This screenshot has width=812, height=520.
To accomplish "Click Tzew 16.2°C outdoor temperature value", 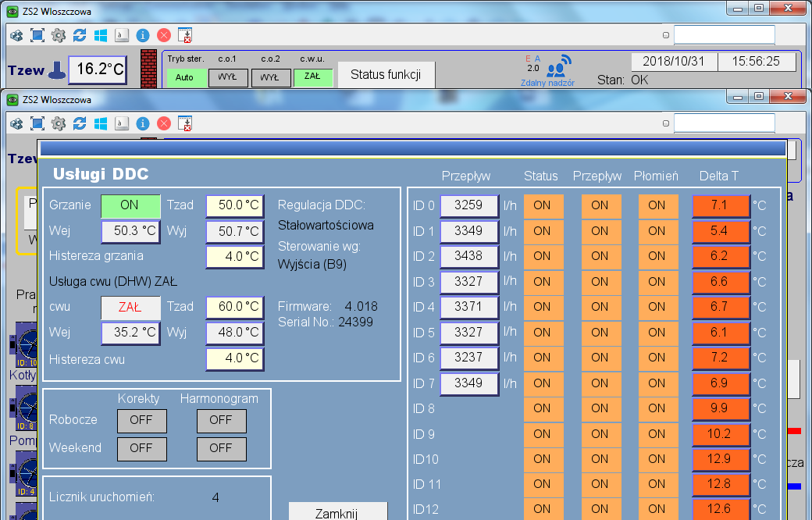I will [x=98, y=69].
